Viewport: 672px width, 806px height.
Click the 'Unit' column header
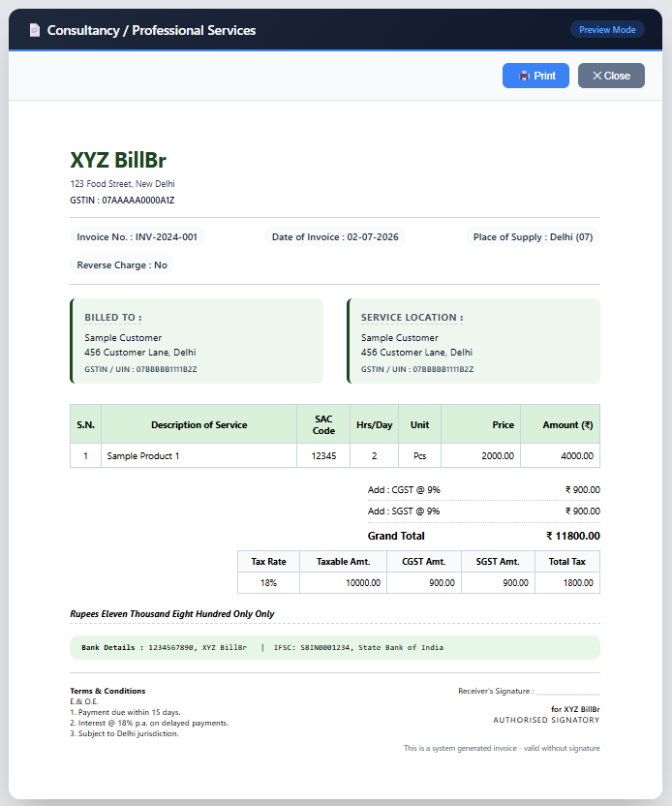419,424
